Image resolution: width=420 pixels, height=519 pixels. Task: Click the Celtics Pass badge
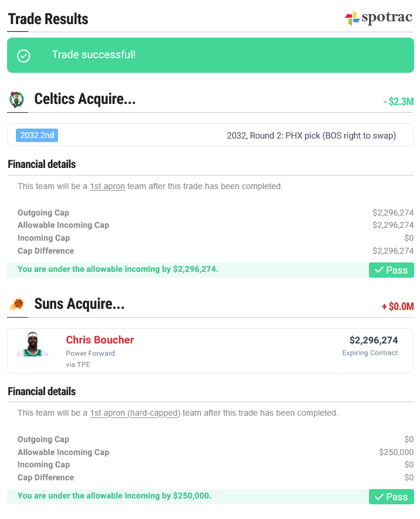[x=391, y=270]
